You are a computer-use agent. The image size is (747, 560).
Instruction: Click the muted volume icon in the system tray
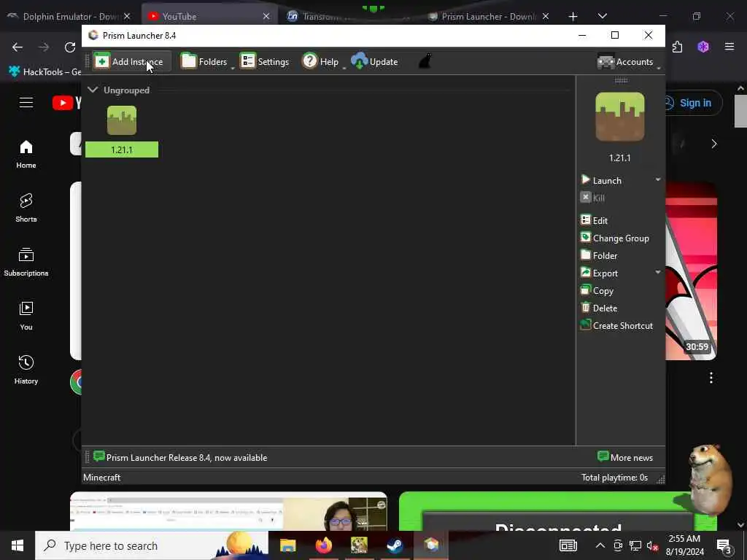point(653,545)
